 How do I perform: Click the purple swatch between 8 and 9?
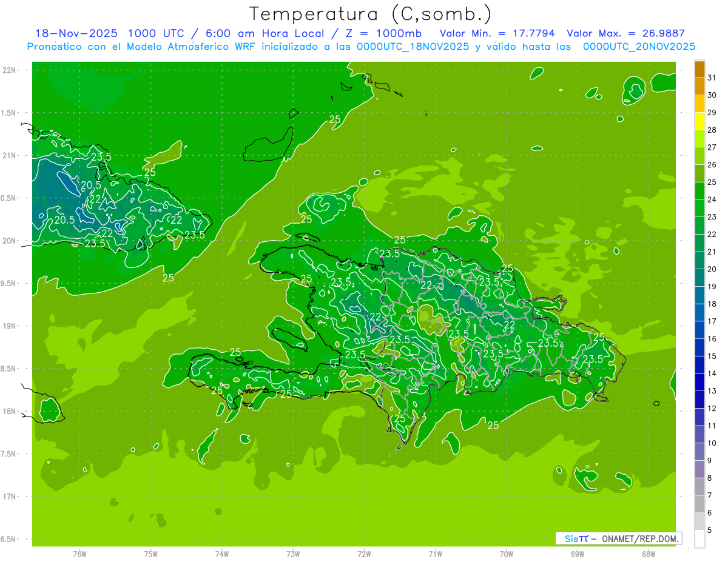click(699, 469)
